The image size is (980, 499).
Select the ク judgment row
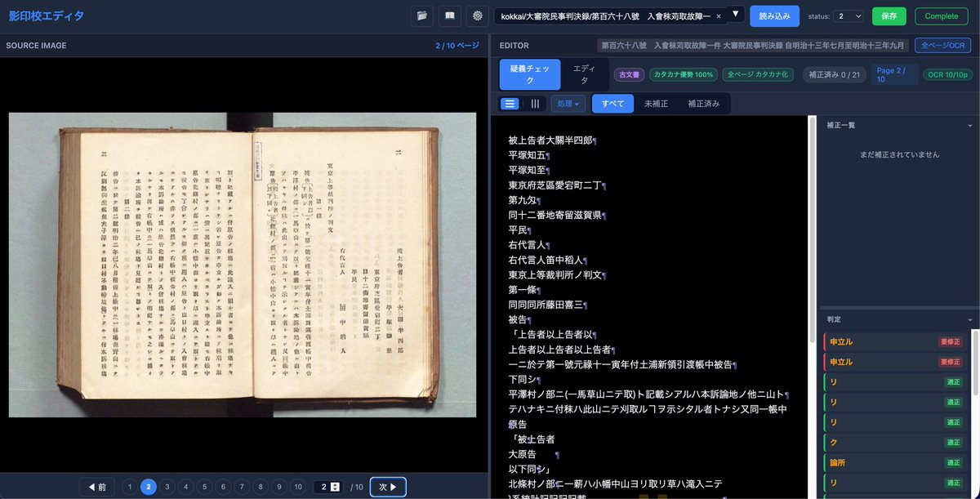click(893, 442)
